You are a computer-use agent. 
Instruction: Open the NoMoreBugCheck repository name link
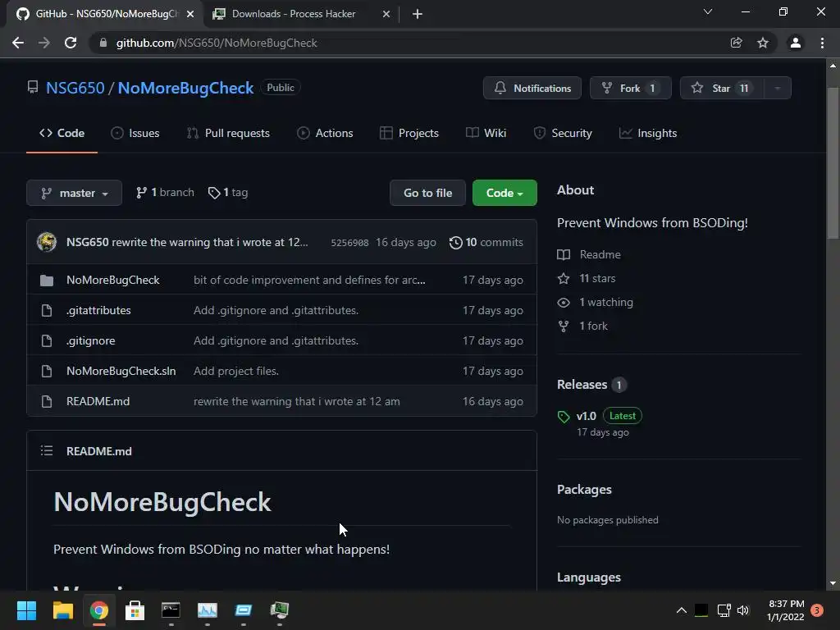185,88
